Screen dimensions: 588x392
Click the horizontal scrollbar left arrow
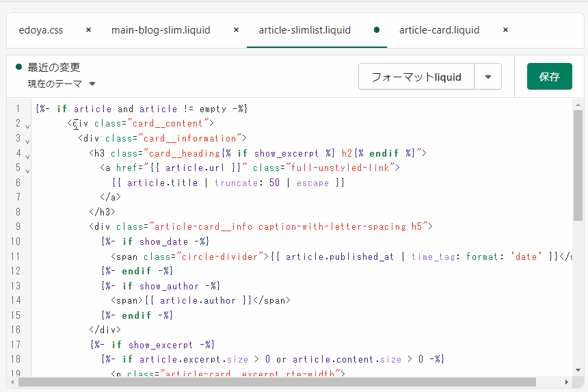click(x=13, y=382)
